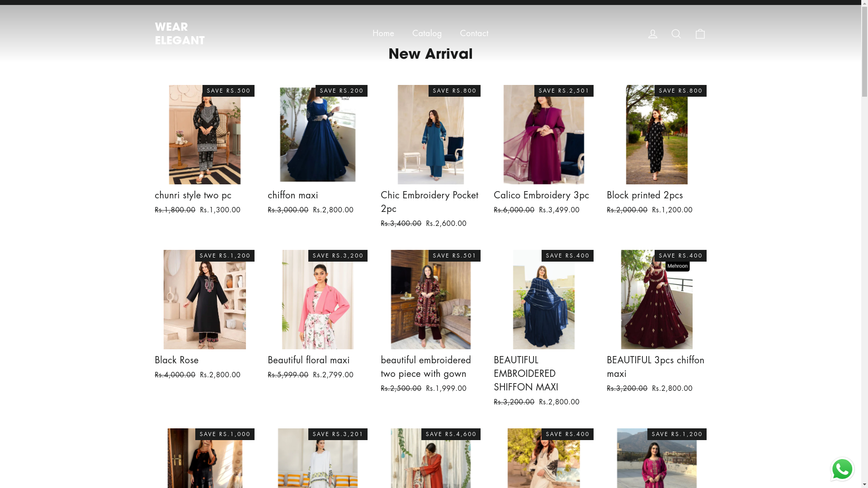Click the SAVE RS.200 badge
868x488 pixels.
[x=341, y=91]
